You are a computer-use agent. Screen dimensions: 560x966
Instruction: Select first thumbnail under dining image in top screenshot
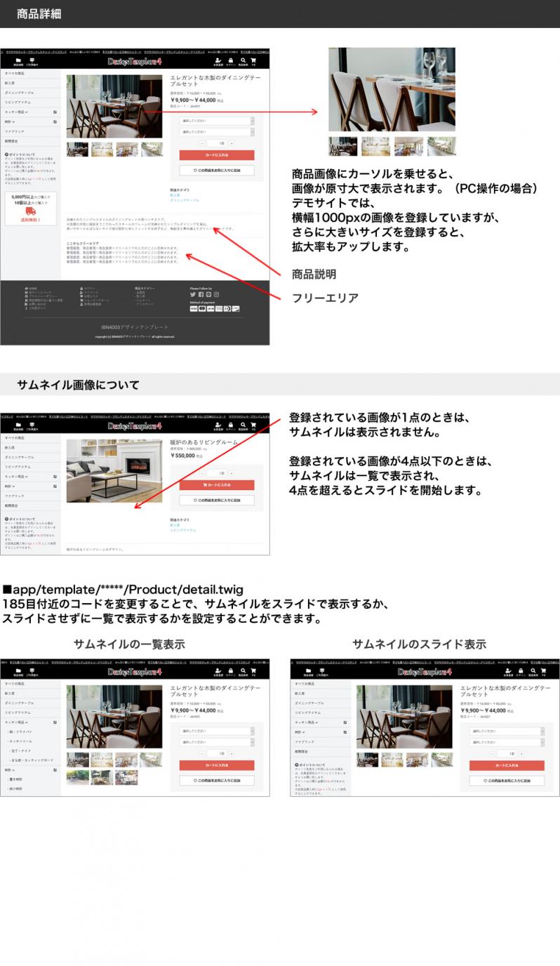click(77, 149)
